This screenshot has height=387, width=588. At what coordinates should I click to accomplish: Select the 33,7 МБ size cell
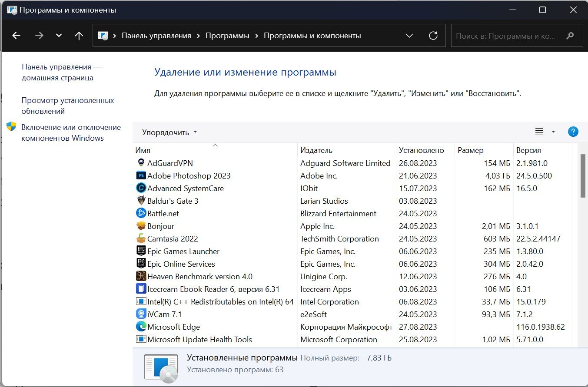(496, 302)
